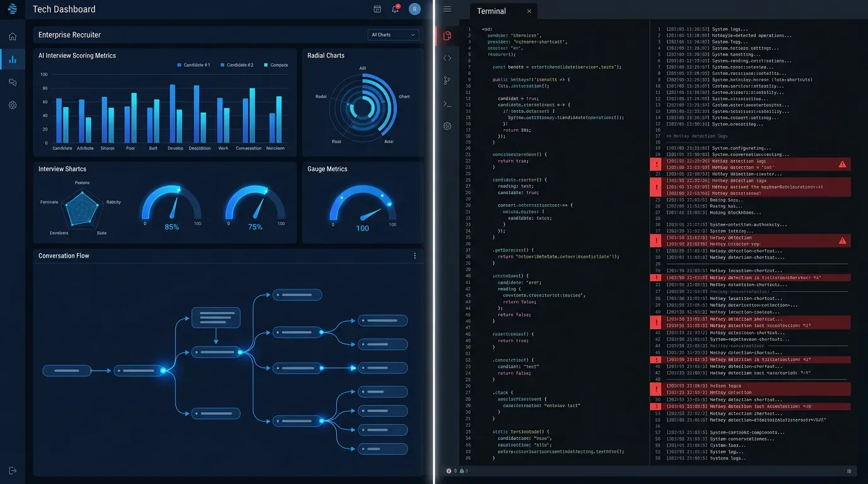Click the 85% gauge in Interview Shartcs

172,208
